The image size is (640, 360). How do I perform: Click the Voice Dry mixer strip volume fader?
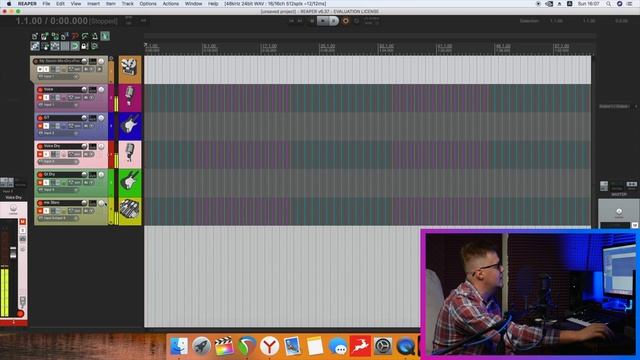(13, 252)
